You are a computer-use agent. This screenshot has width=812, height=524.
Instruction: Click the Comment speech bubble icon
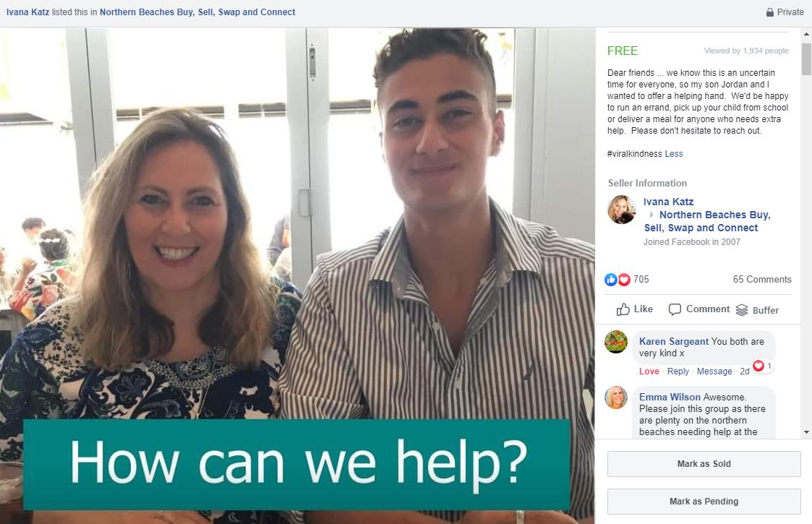675,309
